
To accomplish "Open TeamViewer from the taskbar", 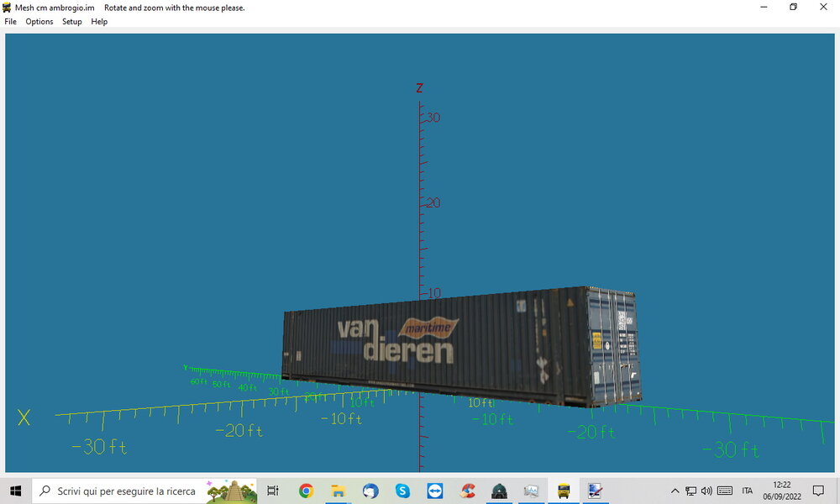I will click(x=435, y=491).
